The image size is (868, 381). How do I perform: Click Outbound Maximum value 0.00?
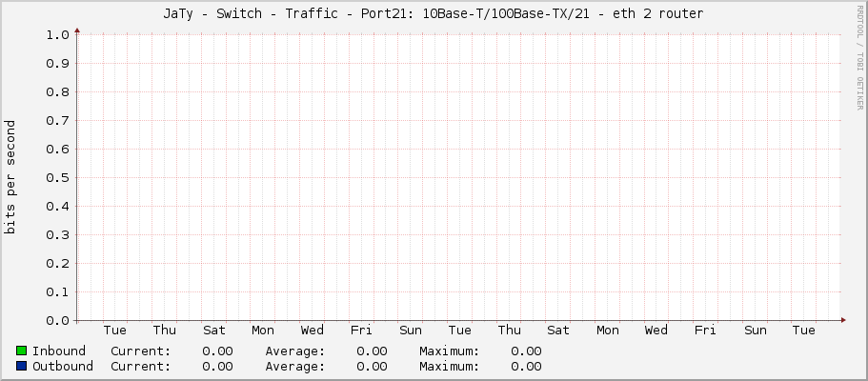(527, 366)
